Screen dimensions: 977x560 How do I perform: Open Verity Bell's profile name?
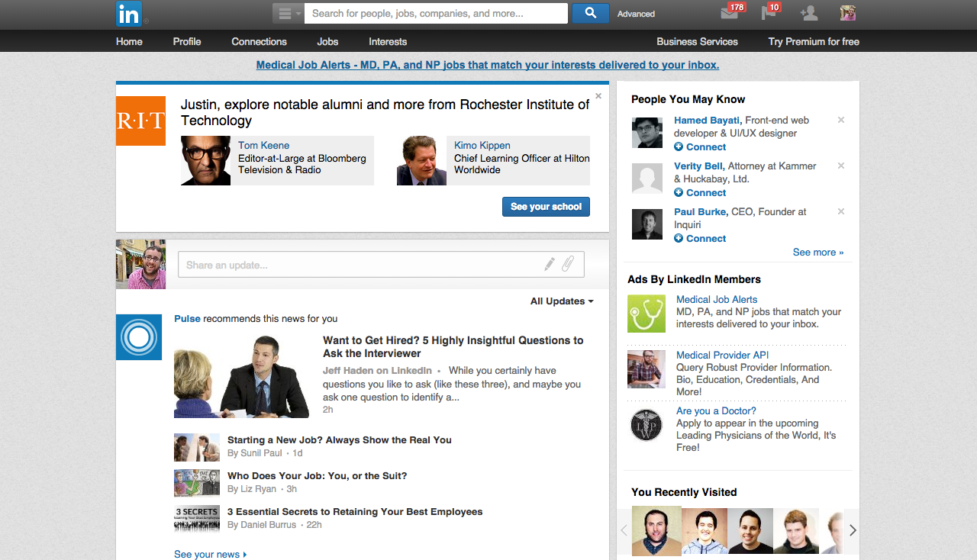pos(698,166)
